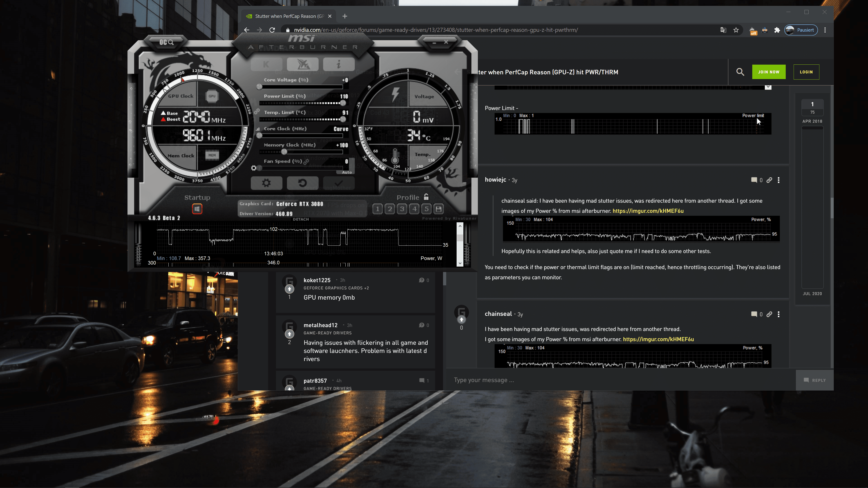Toggle the Windows startup apply button
868x488 pixels.
[197, 209]
